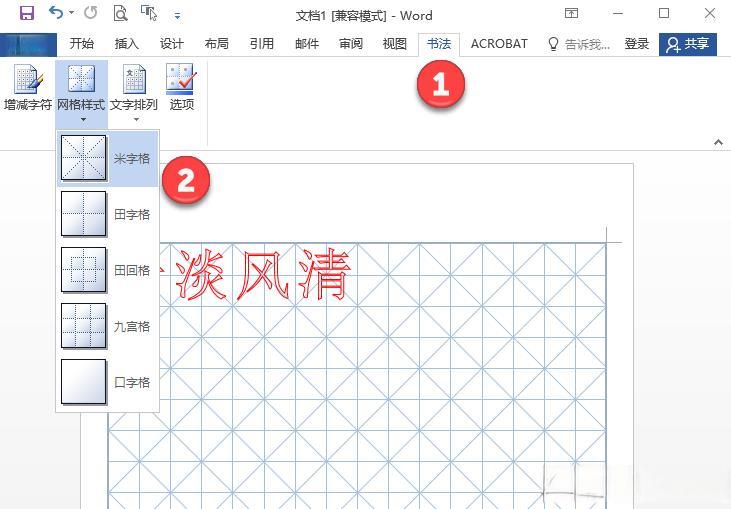Open the ribbon display options icon

point(571,13)
